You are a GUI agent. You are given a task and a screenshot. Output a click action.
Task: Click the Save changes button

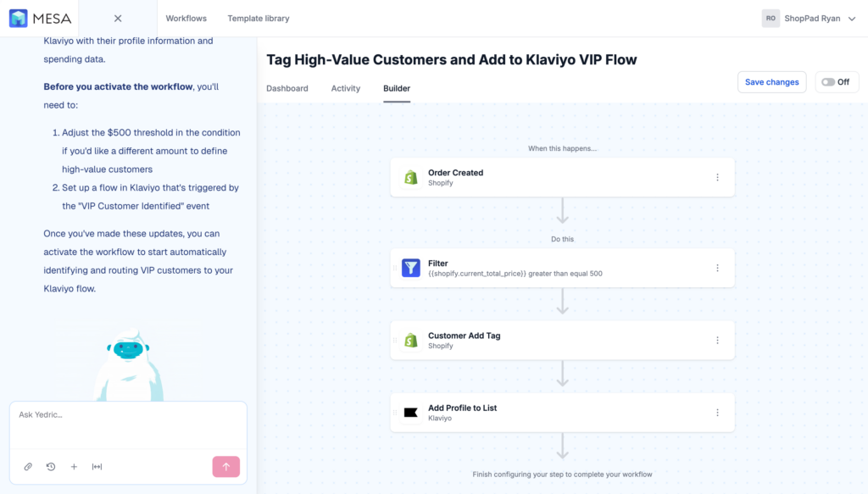771,82
